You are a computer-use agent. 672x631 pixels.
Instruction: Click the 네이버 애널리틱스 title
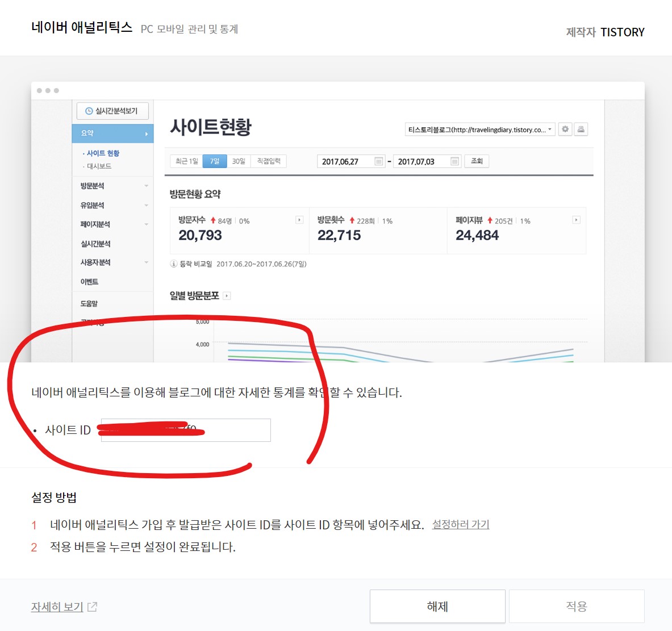(x=82, y=27)
